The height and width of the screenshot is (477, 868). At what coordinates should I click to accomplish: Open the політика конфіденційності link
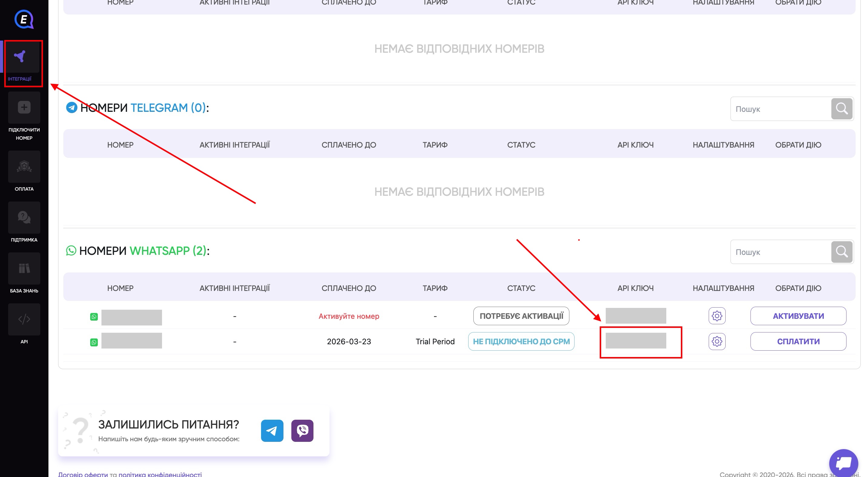click(x=160, y=474)
